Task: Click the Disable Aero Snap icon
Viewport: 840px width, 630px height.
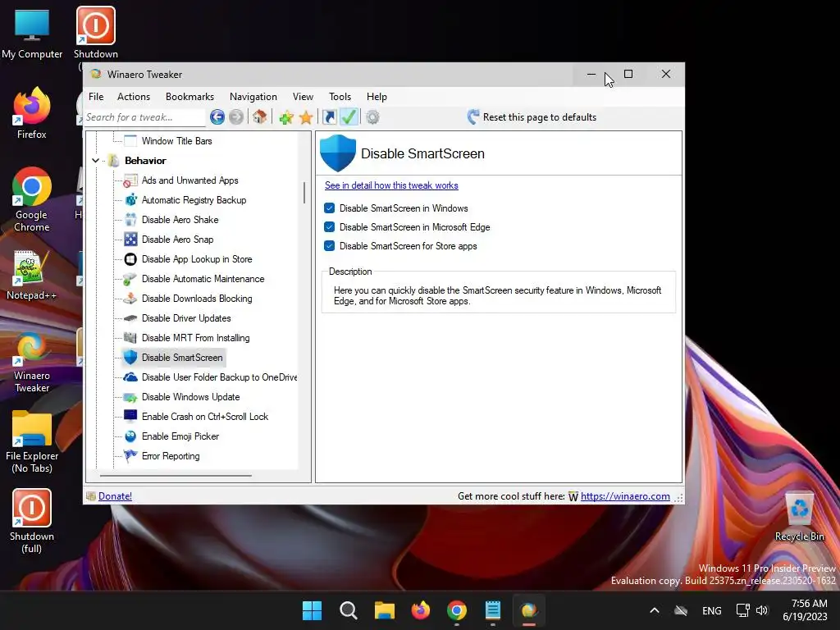Action: pyautogui.click(x=130, y=240)
